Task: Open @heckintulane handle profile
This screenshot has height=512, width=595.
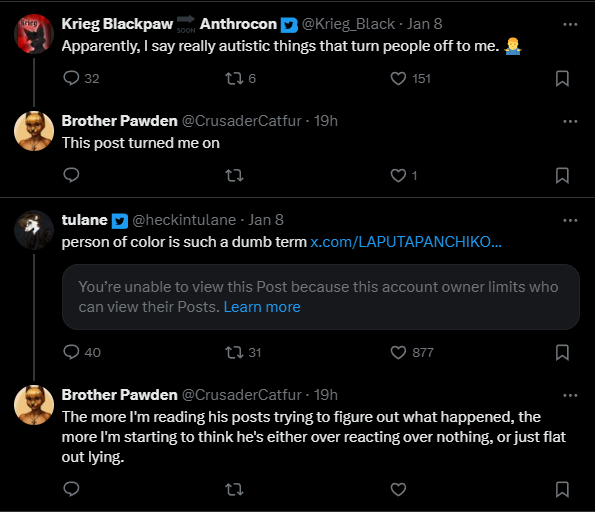Action: coord(184,220)
